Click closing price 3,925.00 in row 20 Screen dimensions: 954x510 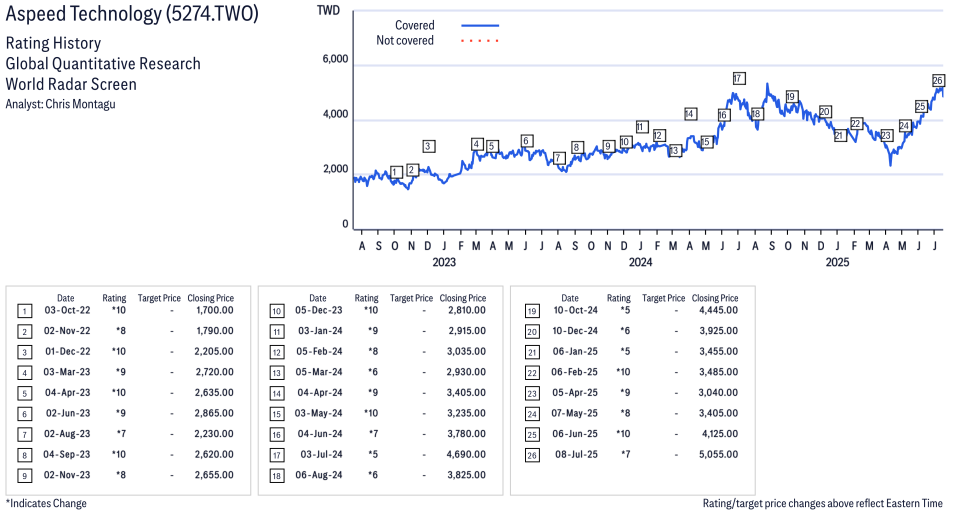(719, 330)
